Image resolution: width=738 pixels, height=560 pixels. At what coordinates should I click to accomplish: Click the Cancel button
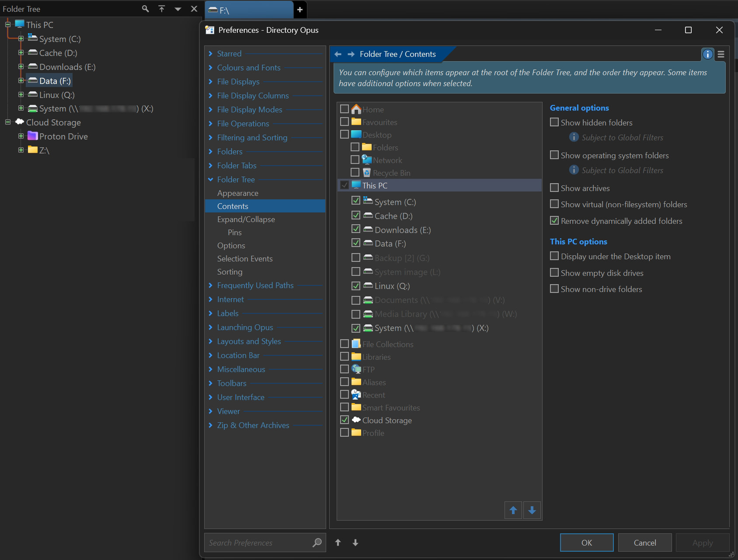(x=644, y=543)
